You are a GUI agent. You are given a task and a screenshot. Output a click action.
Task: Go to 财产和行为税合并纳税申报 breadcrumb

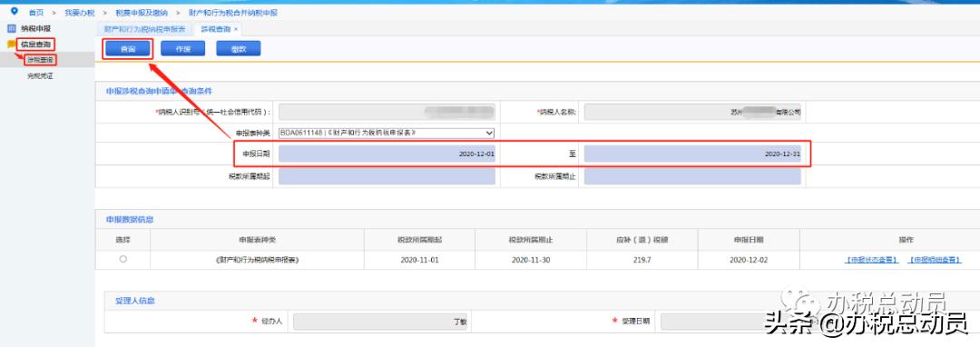pyautogui.click(x=232, y=13)
